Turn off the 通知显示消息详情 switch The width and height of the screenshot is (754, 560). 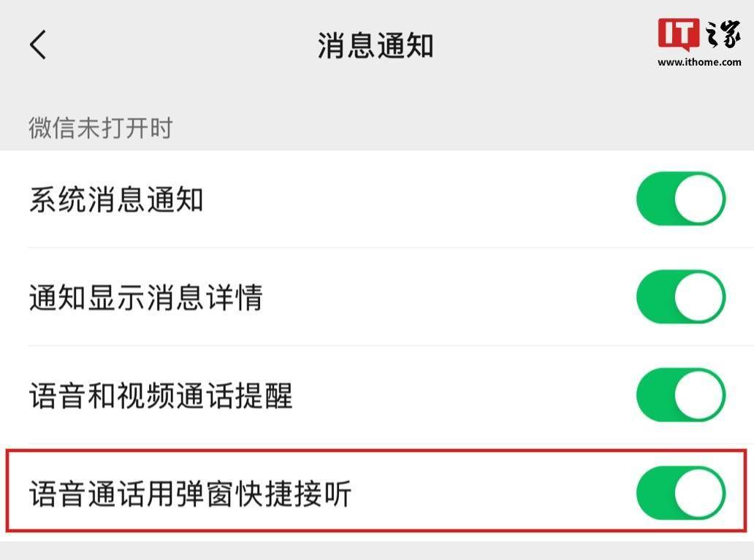click(x=680, y=297)
